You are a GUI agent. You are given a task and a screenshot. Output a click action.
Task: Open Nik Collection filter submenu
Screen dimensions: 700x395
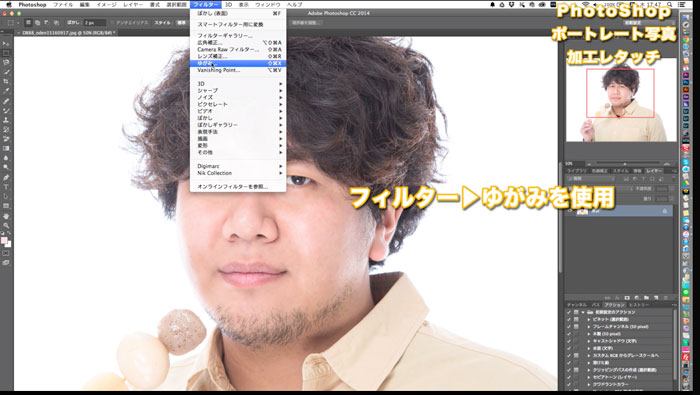(x=238, y=173)
